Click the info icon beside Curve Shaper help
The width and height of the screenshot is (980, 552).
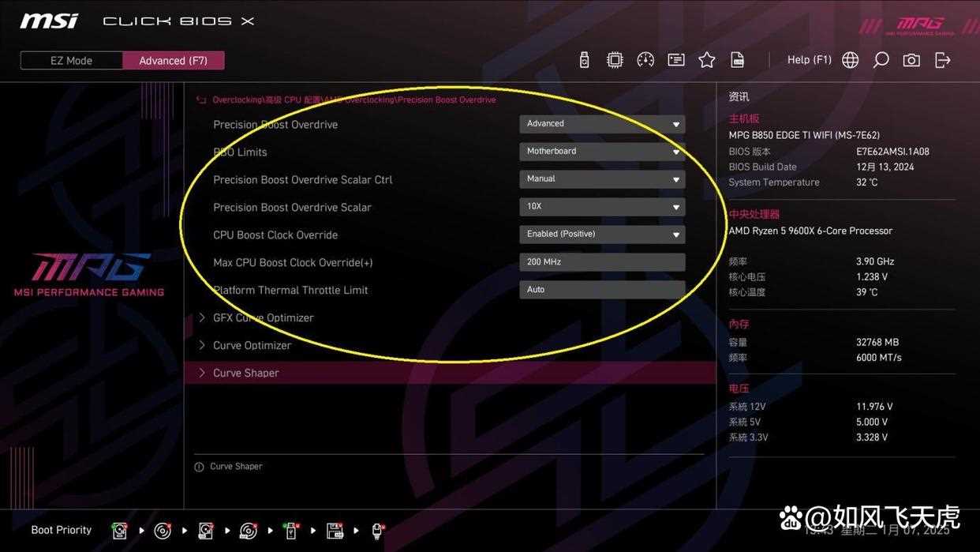[199, 467]
